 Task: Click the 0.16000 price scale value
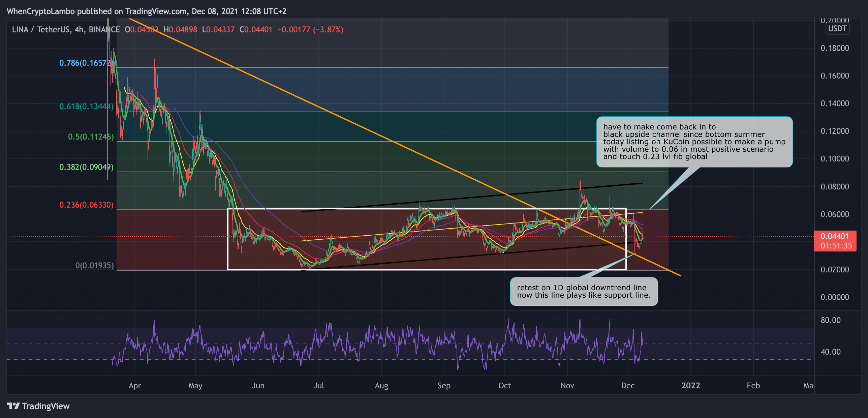coord(835,76)
